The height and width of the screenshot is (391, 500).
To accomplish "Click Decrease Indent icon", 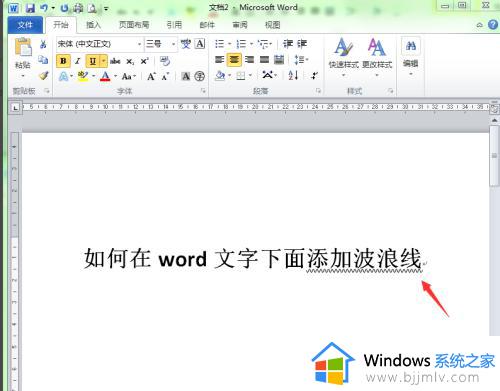I will pos(288,44).
